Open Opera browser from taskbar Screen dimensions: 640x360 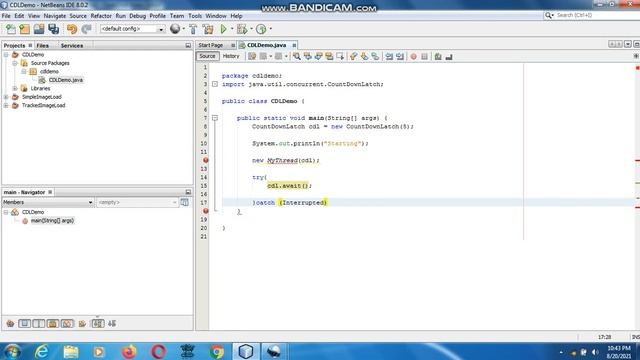(159, 351)
